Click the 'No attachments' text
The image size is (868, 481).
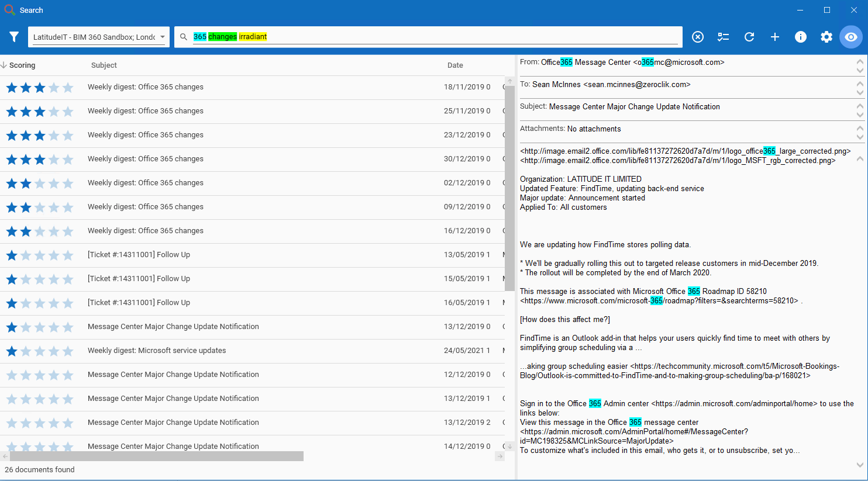click(594, 129)
